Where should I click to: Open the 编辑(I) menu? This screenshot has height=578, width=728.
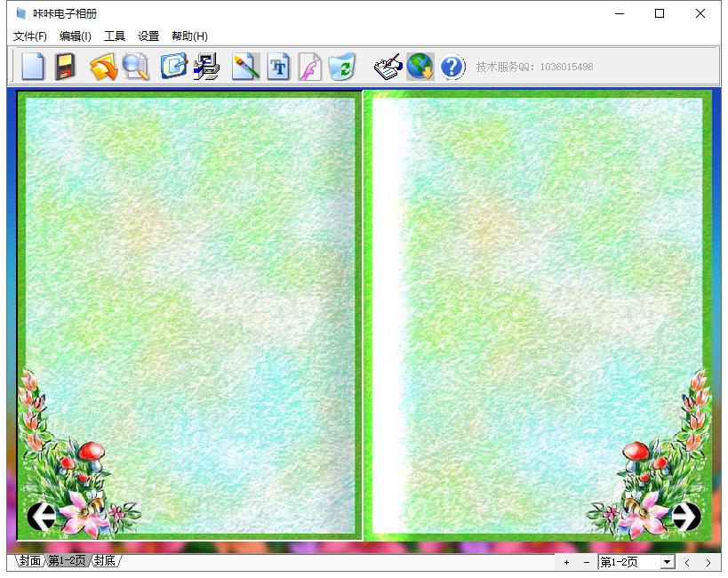[x=76, y=36]
